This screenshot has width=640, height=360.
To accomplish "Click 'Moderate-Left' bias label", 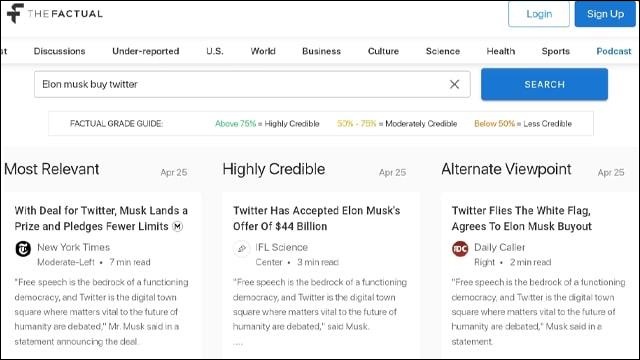I will coord(66,262).
